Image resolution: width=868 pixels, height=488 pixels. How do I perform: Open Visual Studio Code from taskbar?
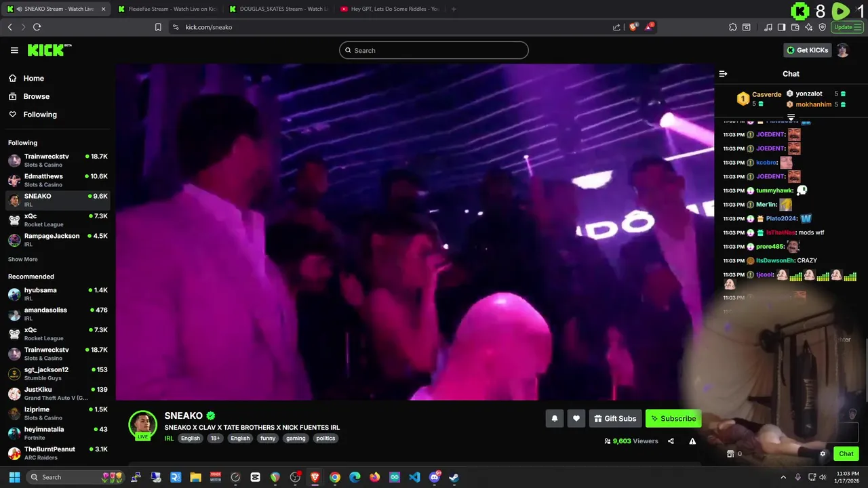click(414, 477)
